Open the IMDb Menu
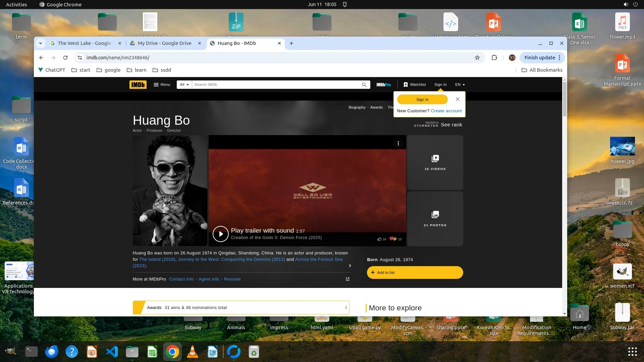Viewport: 644px width, 362px height. 162,84
